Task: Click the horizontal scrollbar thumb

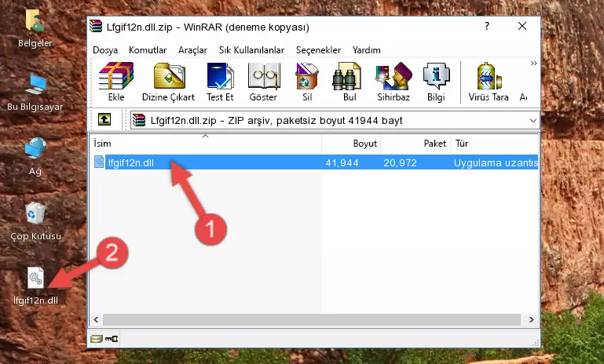Action: pyautogui.click(x=311, y=319)
